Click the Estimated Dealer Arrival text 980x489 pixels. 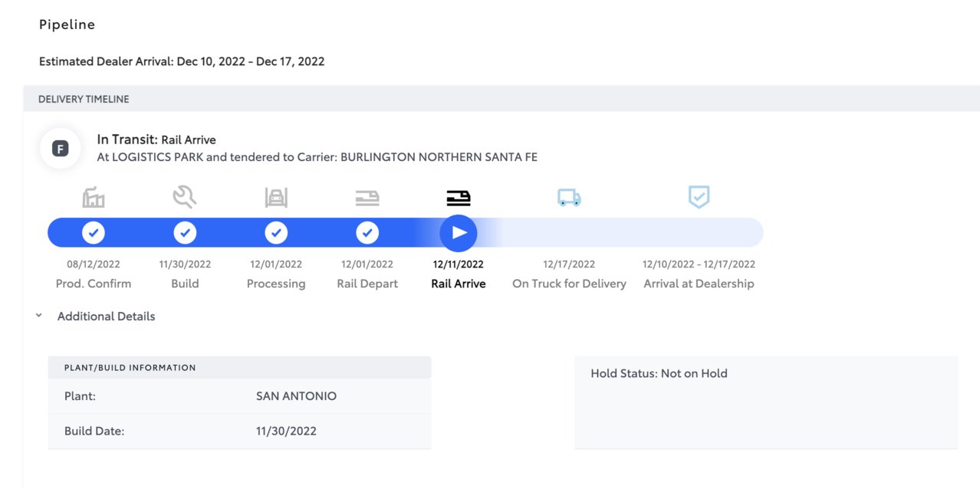[182, 61]
